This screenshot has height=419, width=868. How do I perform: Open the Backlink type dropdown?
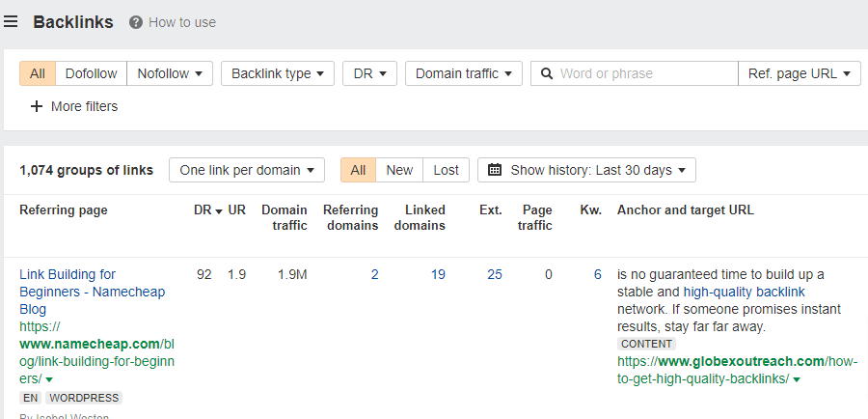coord(278,73)
